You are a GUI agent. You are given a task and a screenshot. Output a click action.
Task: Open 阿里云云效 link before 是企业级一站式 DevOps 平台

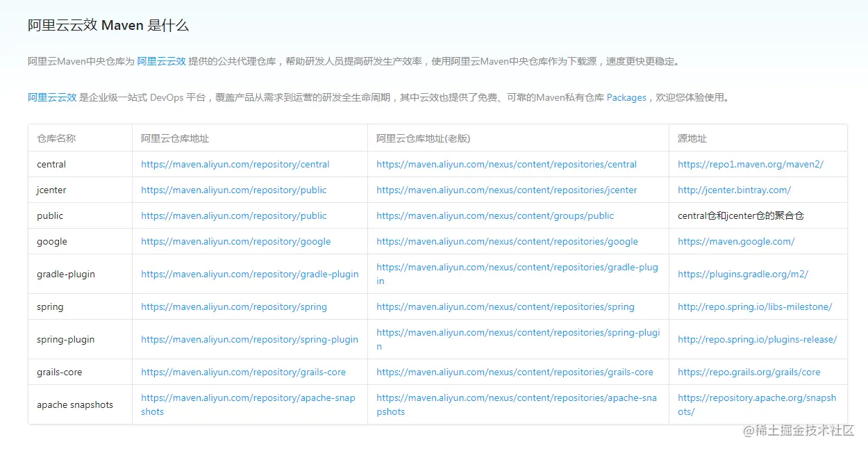click(52, 97)
